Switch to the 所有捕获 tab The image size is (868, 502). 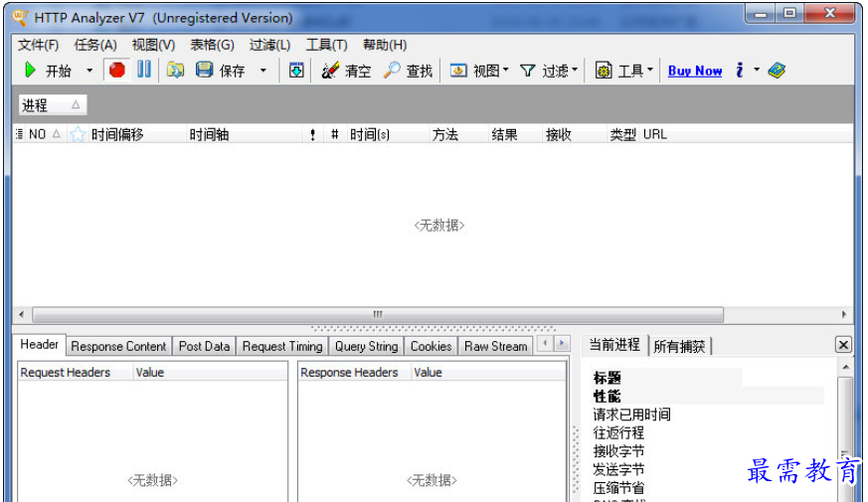pos(679,347)
